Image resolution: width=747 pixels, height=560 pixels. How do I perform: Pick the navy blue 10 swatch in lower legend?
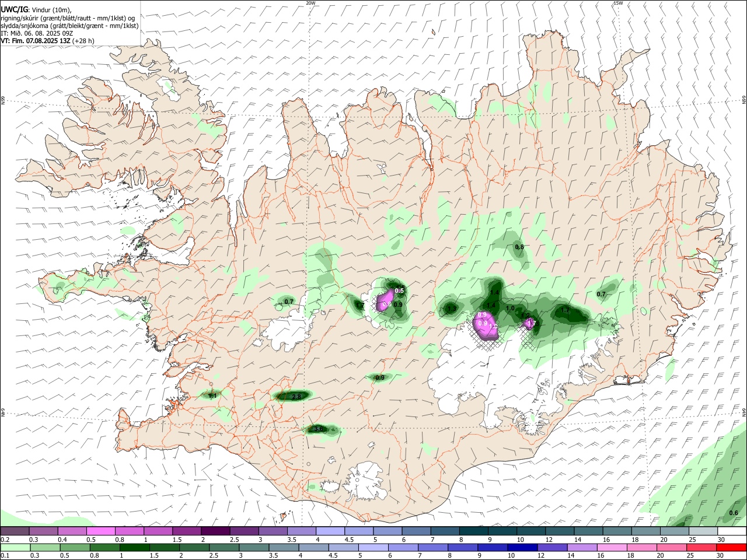(x=522, y=547)
